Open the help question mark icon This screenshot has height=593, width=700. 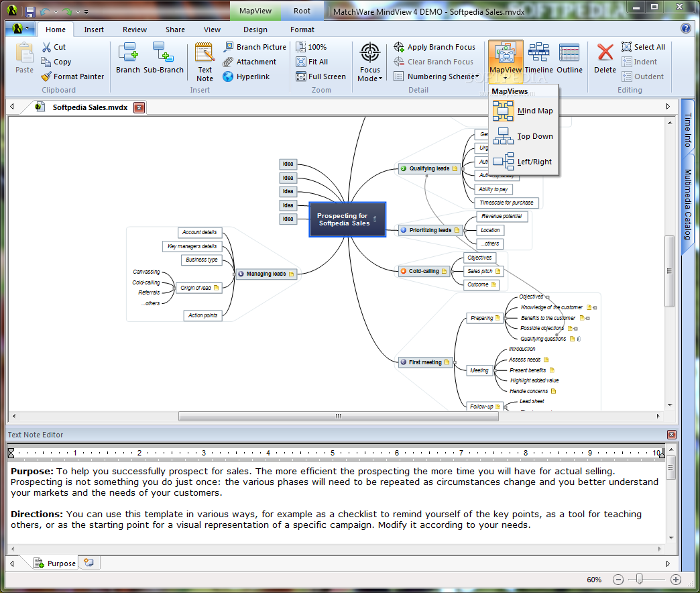[x=686, y=29]
